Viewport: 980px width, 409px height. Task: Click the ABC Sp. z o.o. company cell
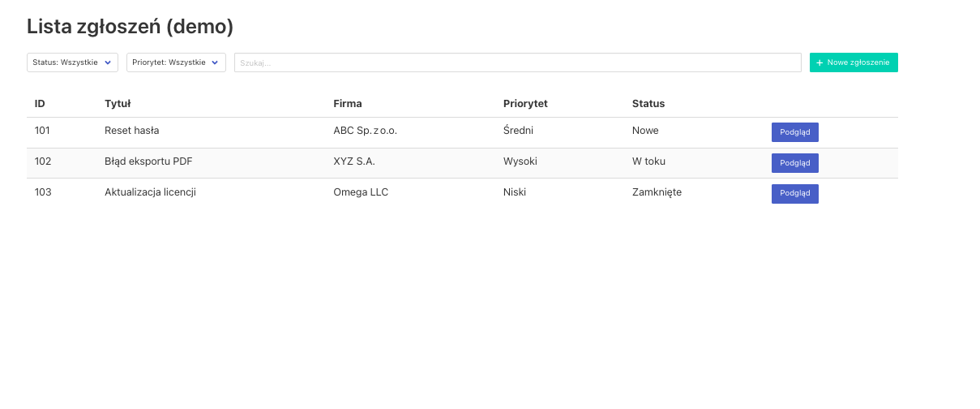click(365, 131)
